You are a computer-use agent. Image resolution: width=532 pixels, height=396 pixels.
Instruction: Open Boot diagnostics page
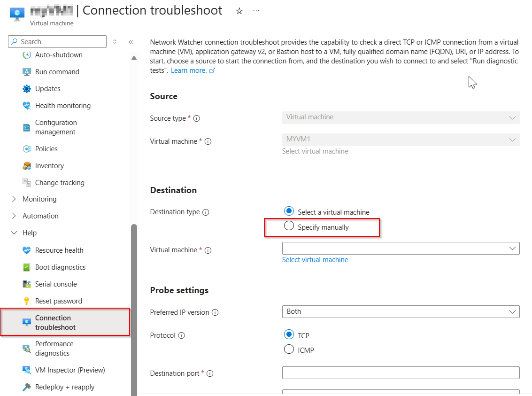(x=61, y=267)
